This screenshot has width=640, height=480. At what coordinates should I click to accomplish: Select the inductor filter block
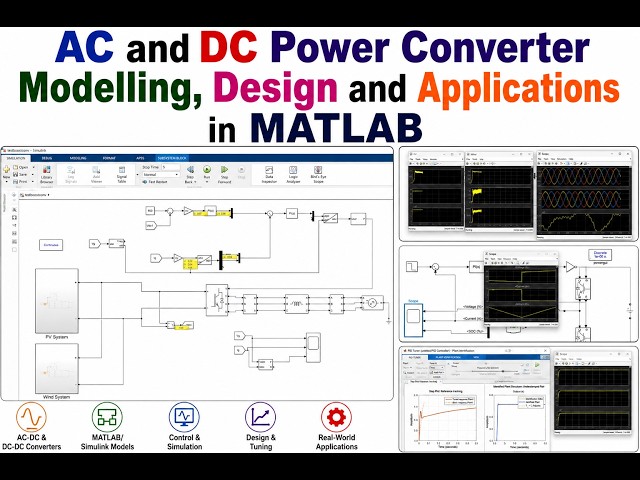point(297,304)
